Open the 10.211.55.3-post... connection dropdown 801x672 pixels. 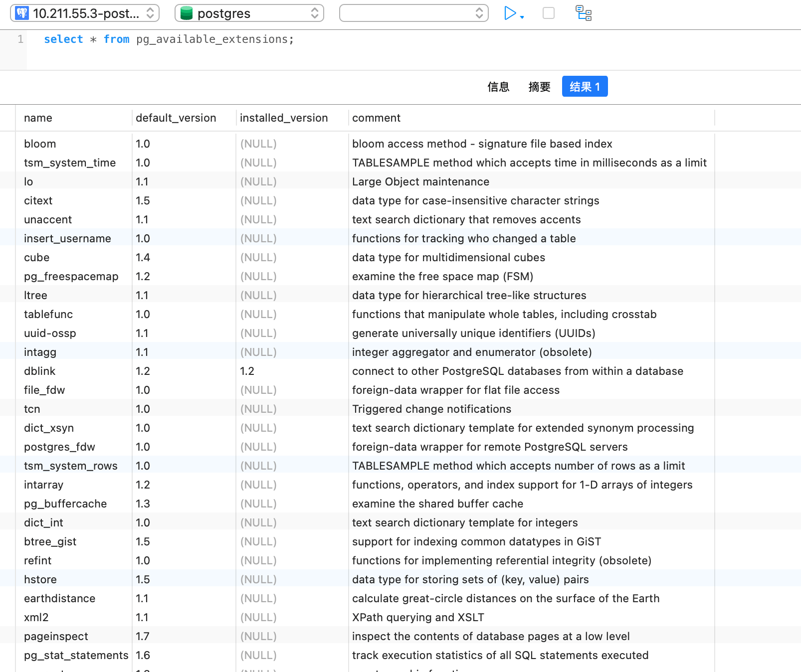coord(85,13)
